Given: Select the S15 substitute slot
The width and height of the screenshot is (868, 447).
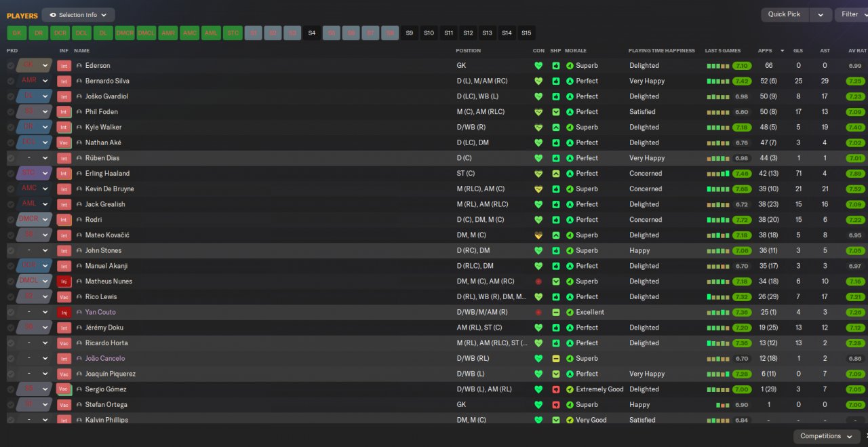Looking at the screenshot, I should (x=526, y=33).
